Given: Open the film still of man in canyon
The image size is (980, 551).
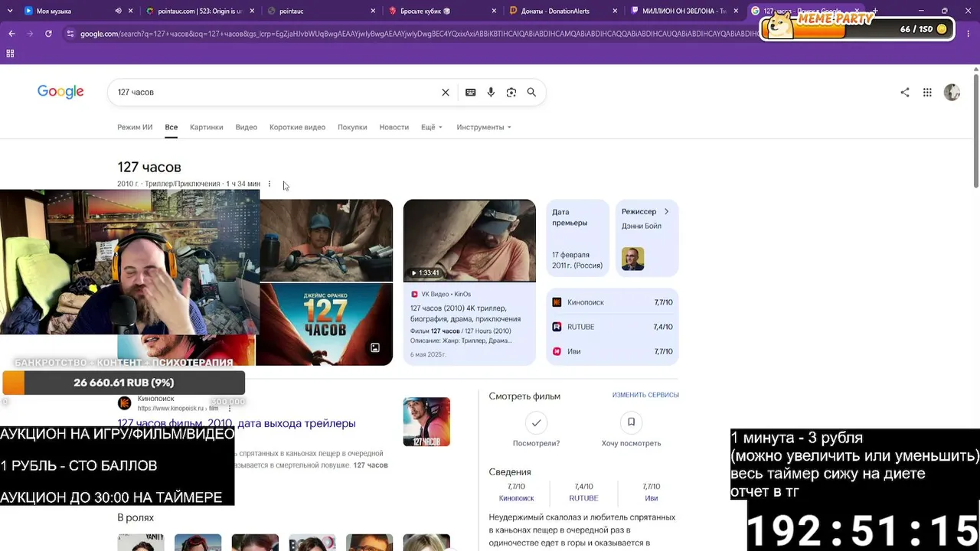Looking at the screenshot, I should click(326, 240).
